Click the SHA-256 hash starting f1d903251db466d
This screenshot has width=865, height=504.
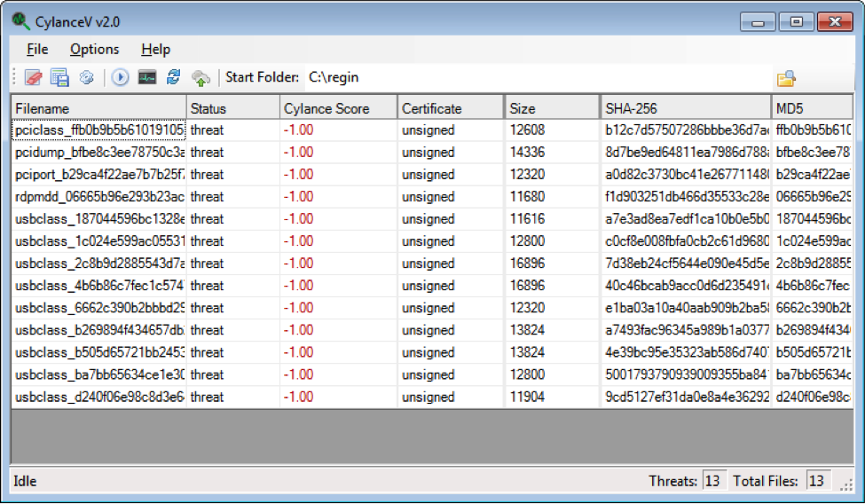tap(687, 196)
